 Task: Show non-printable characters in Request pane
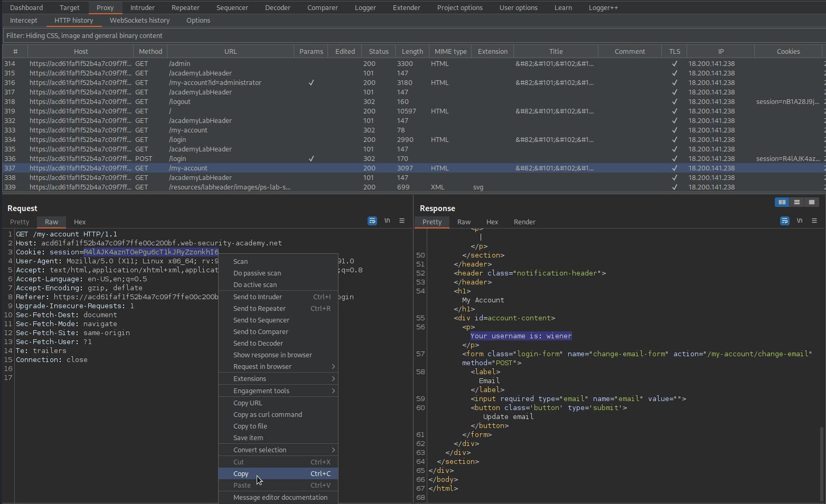[387, 221]
